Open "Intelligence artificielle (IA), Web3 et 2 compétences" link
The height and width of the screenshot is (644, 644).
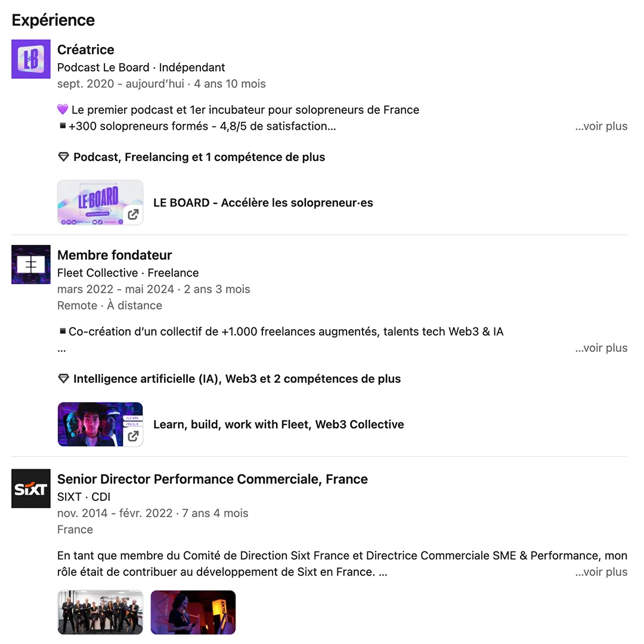tap(237, 379)
